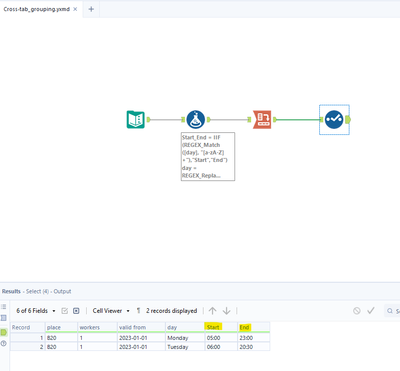Show results data table view icon
Viewport: 400px width, 371px height.
click(4, 318)
